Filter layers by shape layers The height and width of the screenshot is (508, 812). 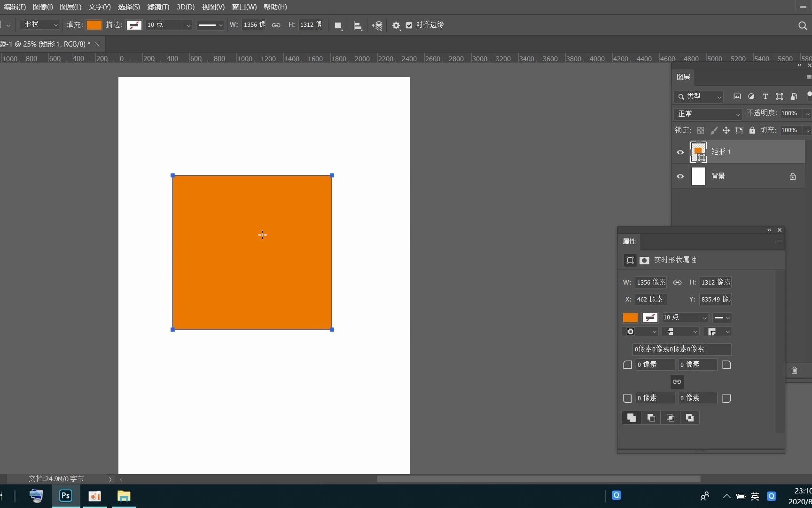(780, 96)
